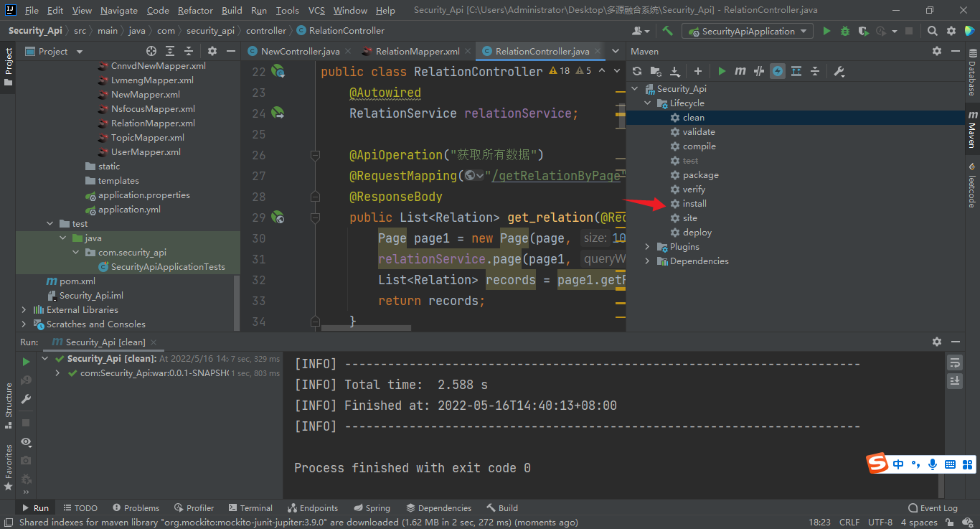
Task: Open Problems tool window
Action: 135,508
